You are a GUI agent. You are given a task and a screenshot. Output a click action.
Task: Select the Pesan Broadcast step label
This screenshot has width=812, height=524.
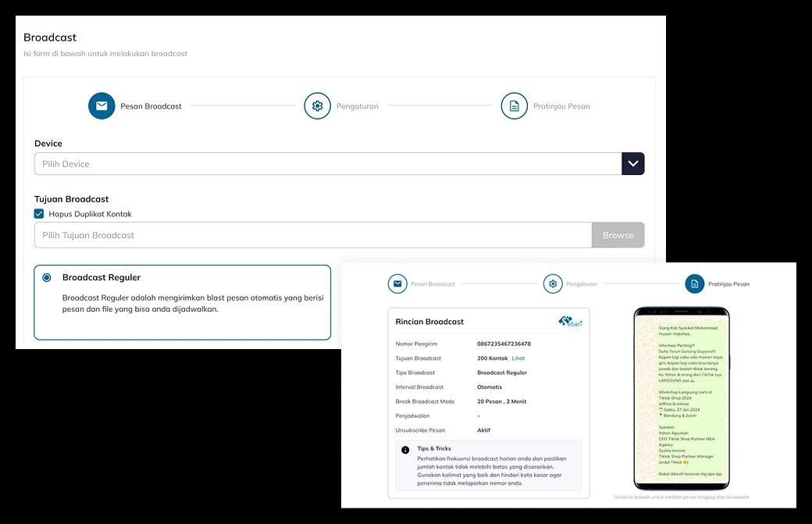[151, 106]
